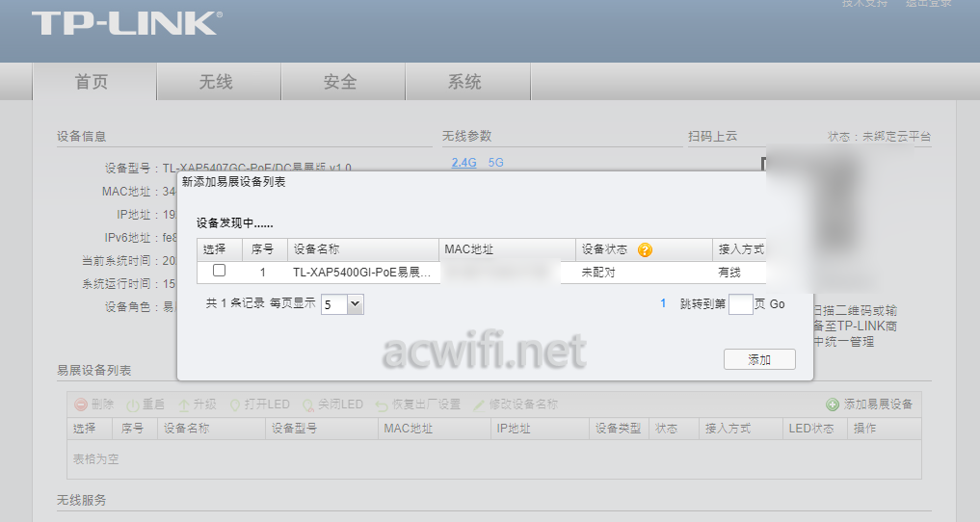The image size is (980, 522).
Task: Click page number 1 link
Action: pos(663,303)
